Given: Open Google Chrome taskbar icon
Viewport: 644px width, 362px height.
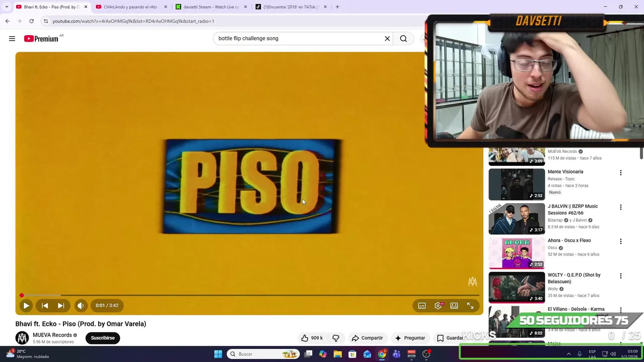Looking at the screenshot, I should coord(382,354).
